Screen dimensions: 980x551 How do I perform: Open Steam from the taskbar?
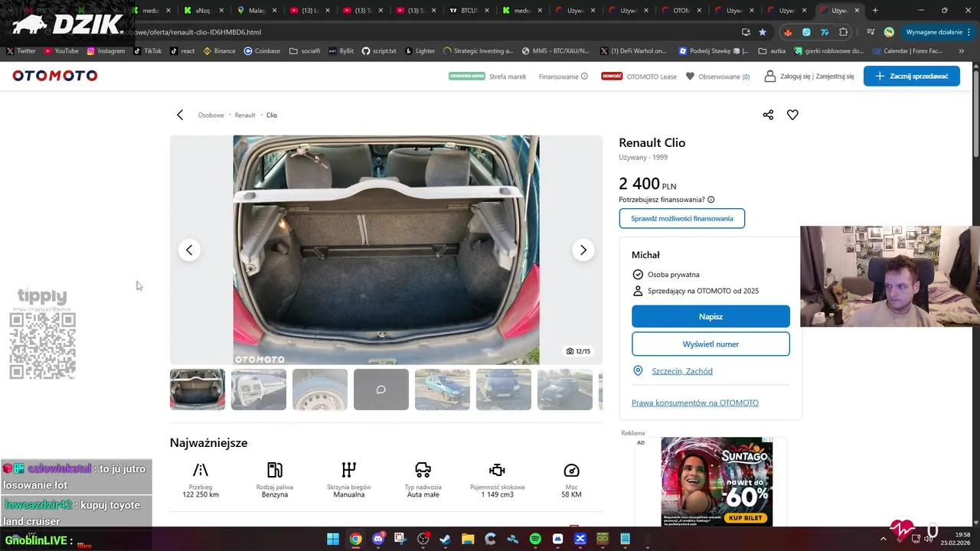pyautogui.click(x=445, y=539)
